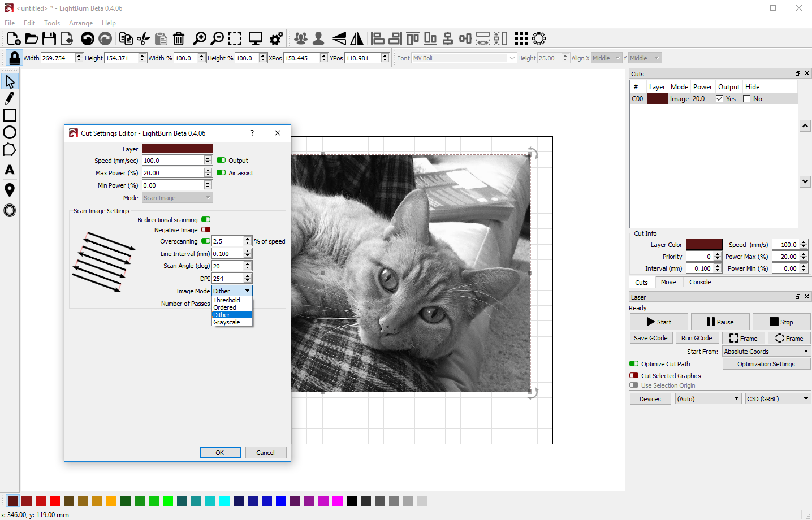Uncheck Output for the Image layer

pyautogui.click(x=720, y=98)
